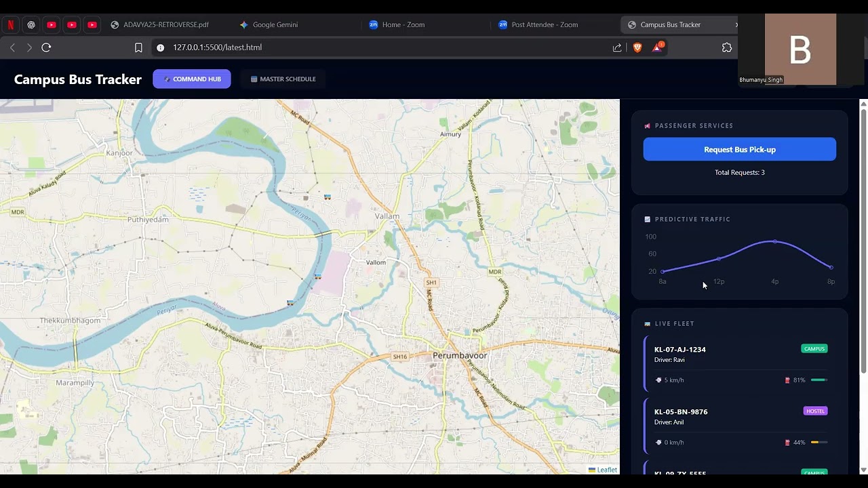Screen dimensions: 868x488
Task: Click the 44% fuel icon
Action: [787, 443]
